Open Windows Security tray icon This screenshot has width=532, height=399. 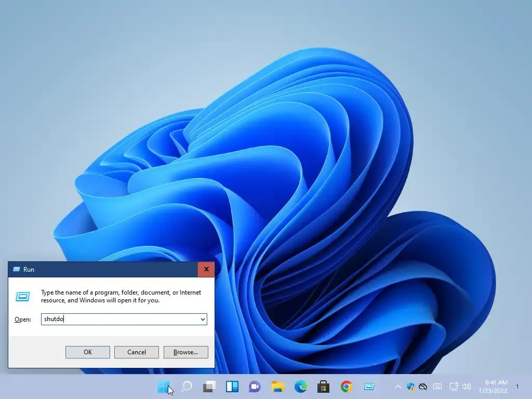[410, 387]
